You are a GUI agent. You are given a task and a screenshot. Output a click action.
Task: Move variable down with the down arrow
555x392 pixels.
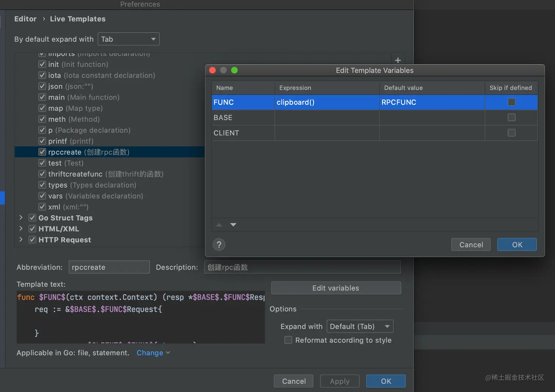(x=233, y=225)
